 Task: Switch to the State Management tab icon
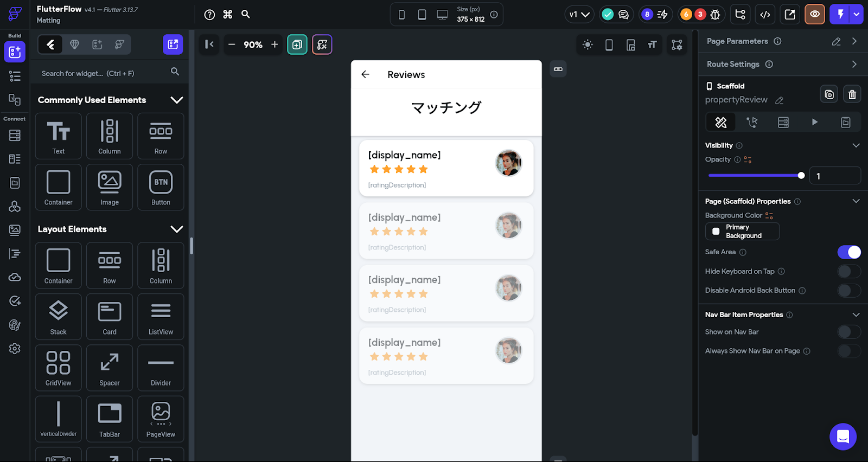845,123
